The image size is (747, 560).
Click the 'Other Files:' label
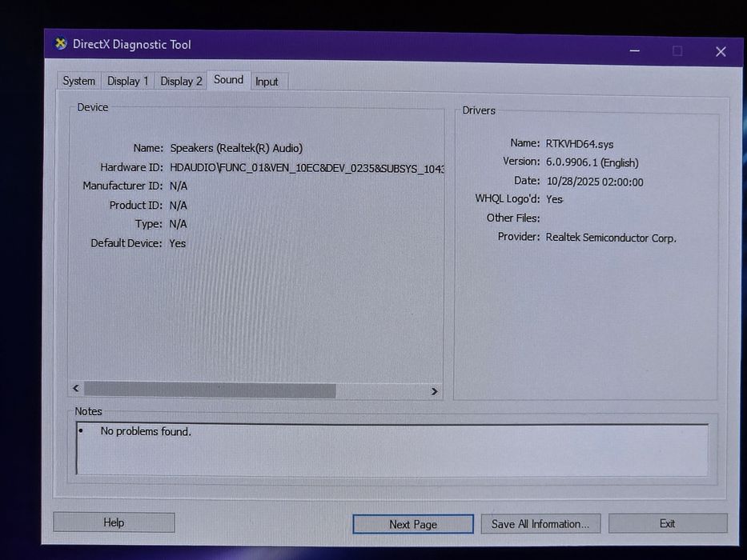tap(513, 218)
